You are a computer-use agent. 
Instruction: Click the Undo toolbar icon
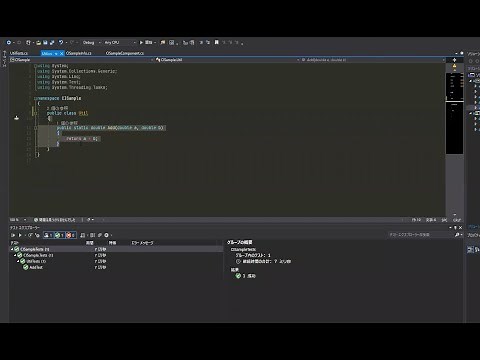61,42
